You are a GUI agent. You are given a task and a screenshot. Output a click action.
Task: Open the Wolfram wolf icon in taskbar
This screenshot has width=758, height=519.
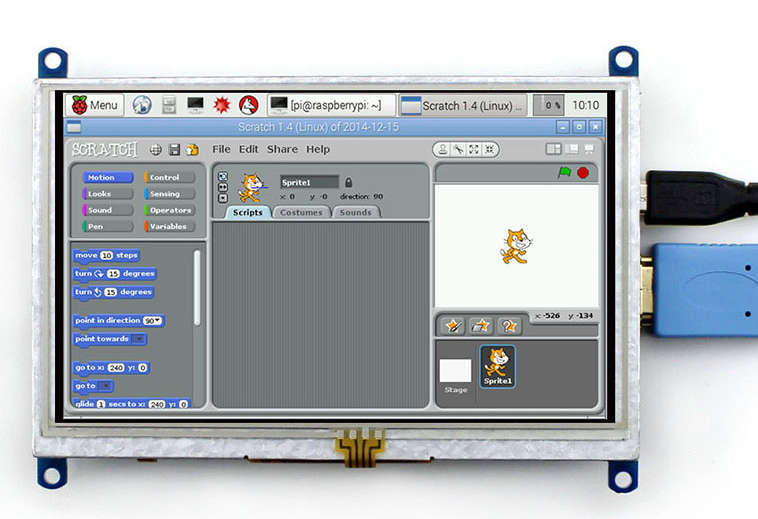pos(248,105)
